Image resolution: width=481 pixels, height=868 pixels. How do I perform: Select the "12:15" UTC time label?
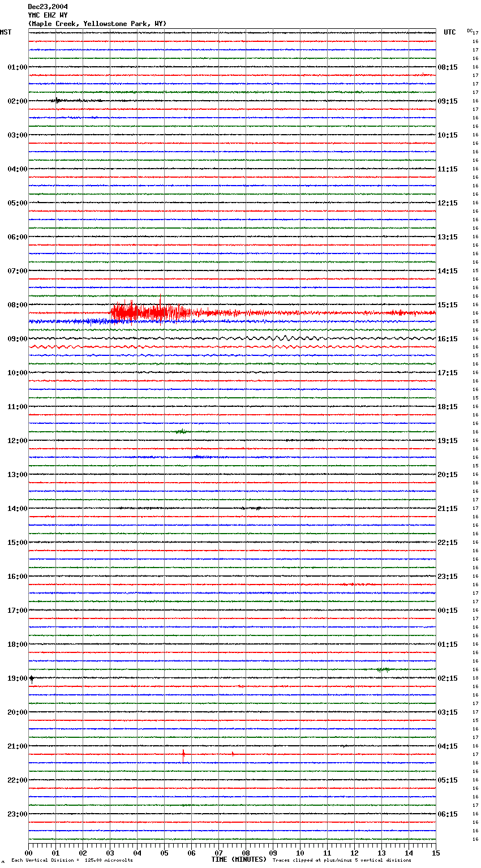tap(448, 203)
